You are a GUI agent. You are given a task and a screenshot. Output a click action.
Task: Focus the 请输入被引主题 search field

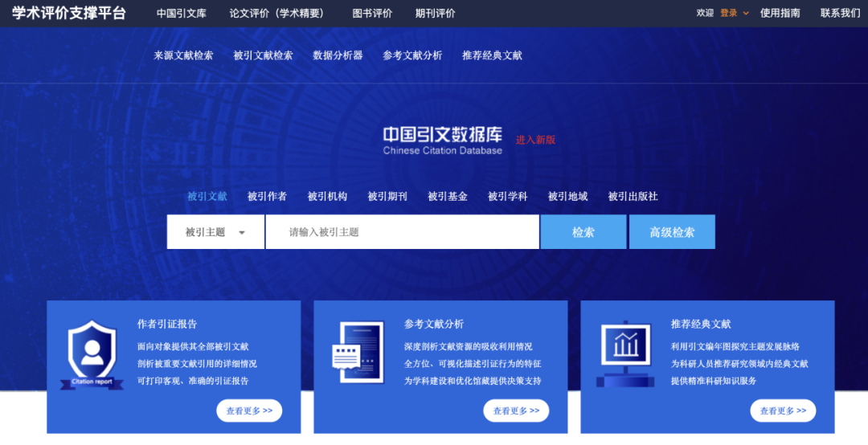click(403, 232)
